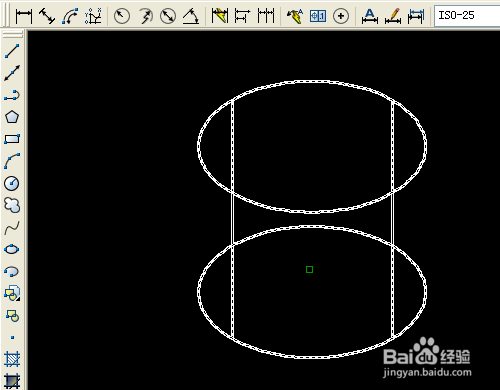Select the Diameter dimension tool
Screen dimensions: 500x390
pyautogui.click(x=168, y=16)
